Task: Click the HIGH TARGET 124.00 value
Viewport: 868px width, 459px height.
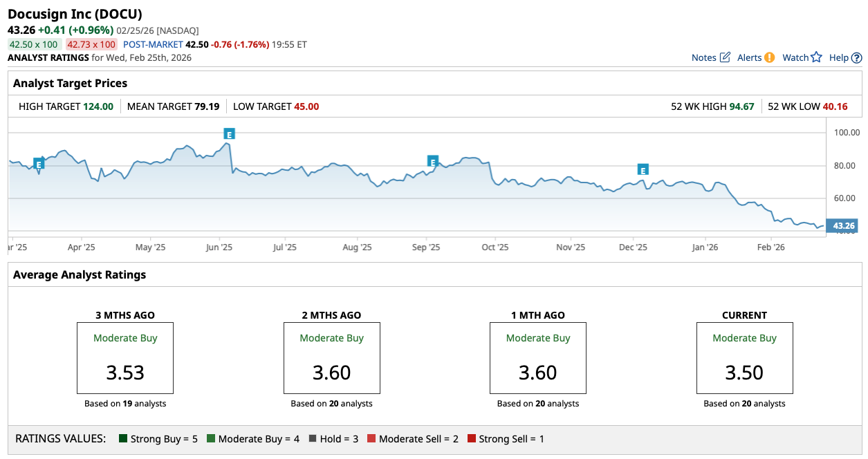Action: click(x=98, y=106)
